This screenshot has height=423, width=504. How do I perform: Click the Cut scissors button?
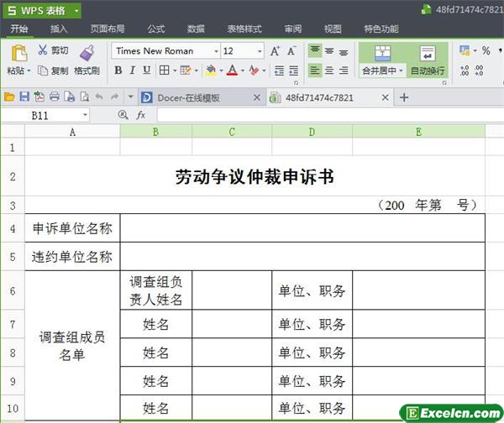[x=53, y=50]
